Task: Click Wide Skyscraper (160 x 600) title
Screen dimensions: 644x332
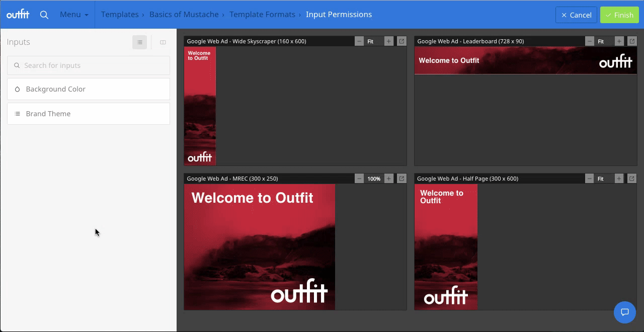Action: tap(247, 41)
